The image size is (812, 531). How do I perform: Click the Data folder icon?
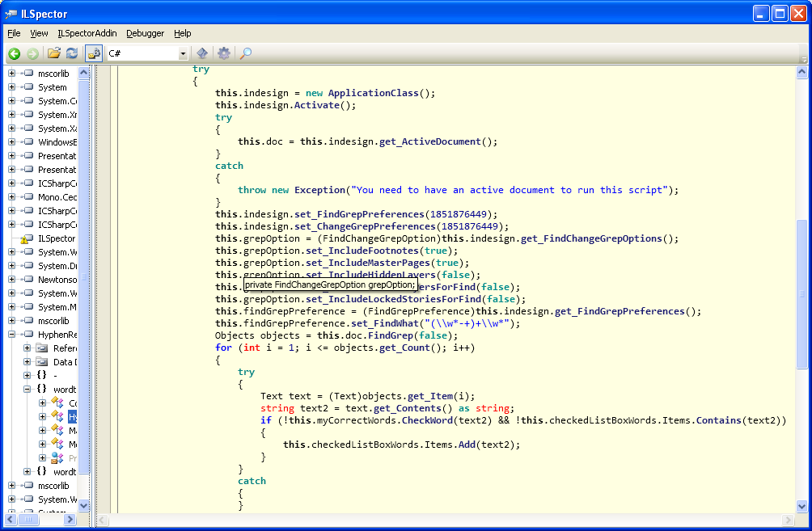tap(42, 362)
